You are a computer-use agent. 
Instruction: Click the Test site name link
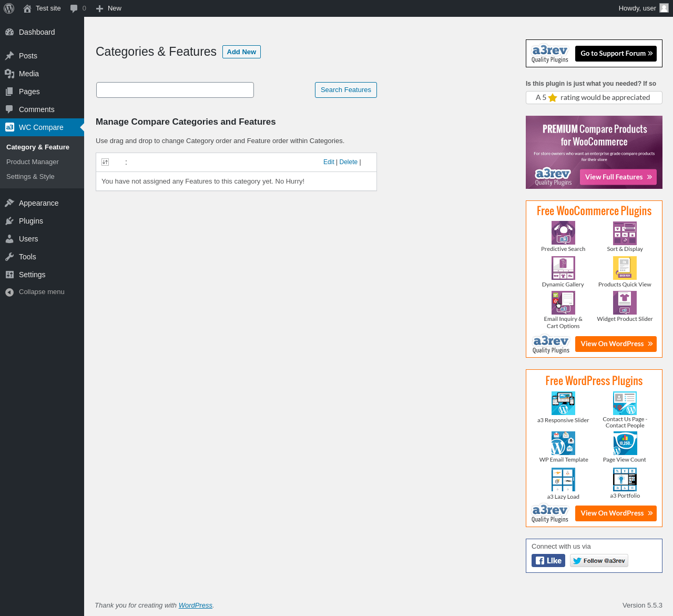click(x=48, y=8)
